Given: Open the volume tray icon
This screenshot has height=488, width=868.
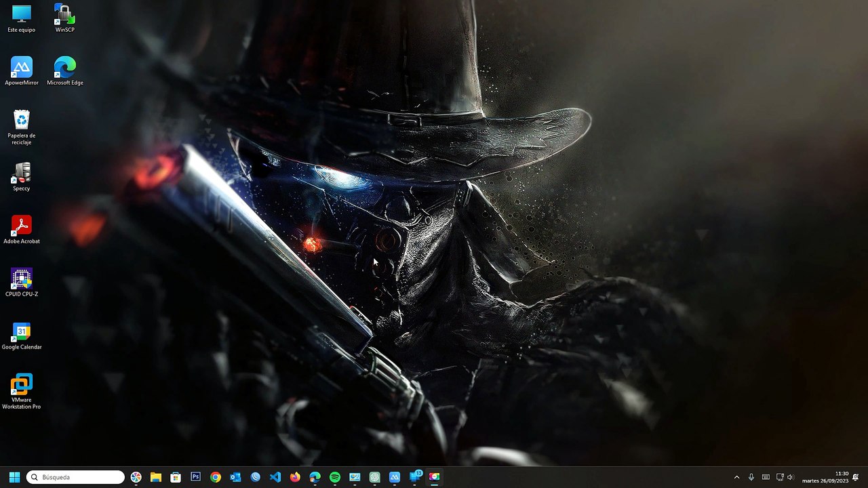Looking at the screenshot, I should point(791,477).
